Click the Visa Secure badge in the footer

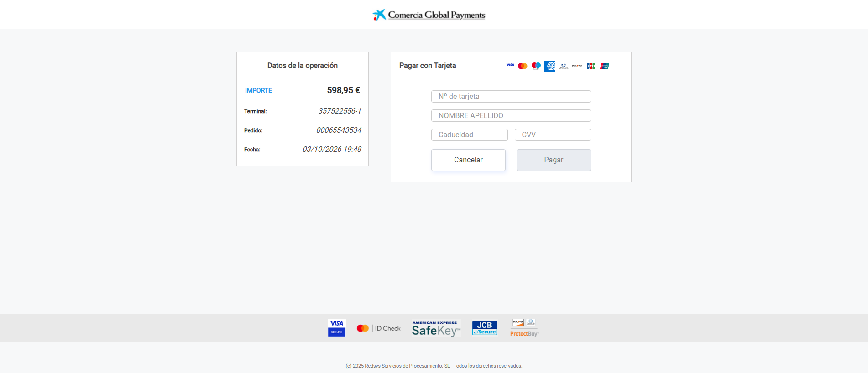point(337,328)
